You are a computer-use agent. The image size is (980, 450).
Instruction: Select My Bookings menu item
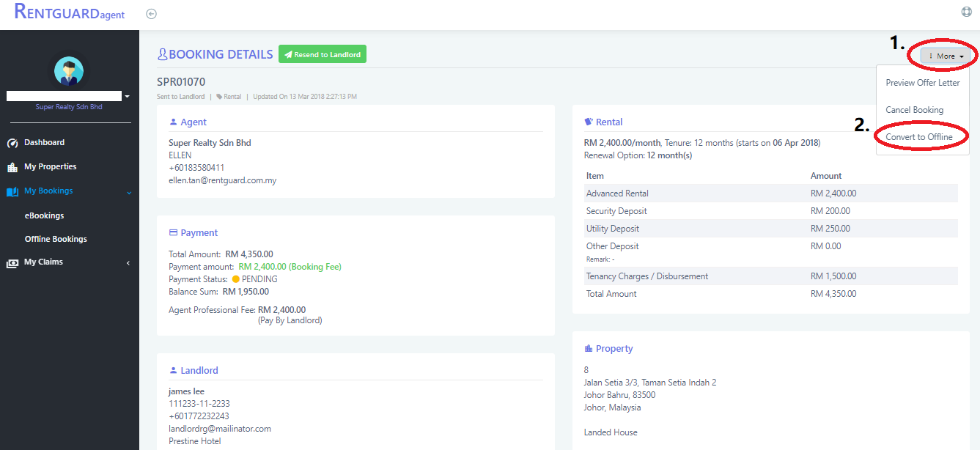pos(48,191)
